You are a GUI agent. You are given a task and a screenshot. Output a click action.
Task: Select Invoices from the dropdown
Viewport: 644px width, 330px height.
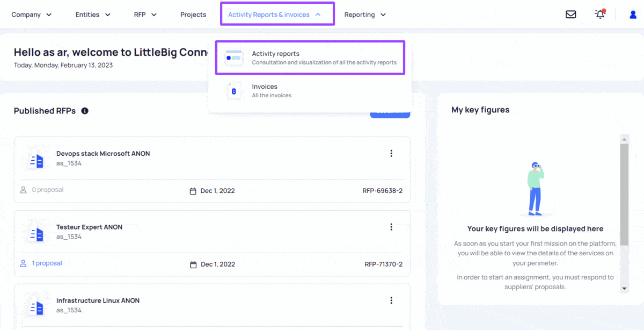pyautogui.click(x=310, y=91)
